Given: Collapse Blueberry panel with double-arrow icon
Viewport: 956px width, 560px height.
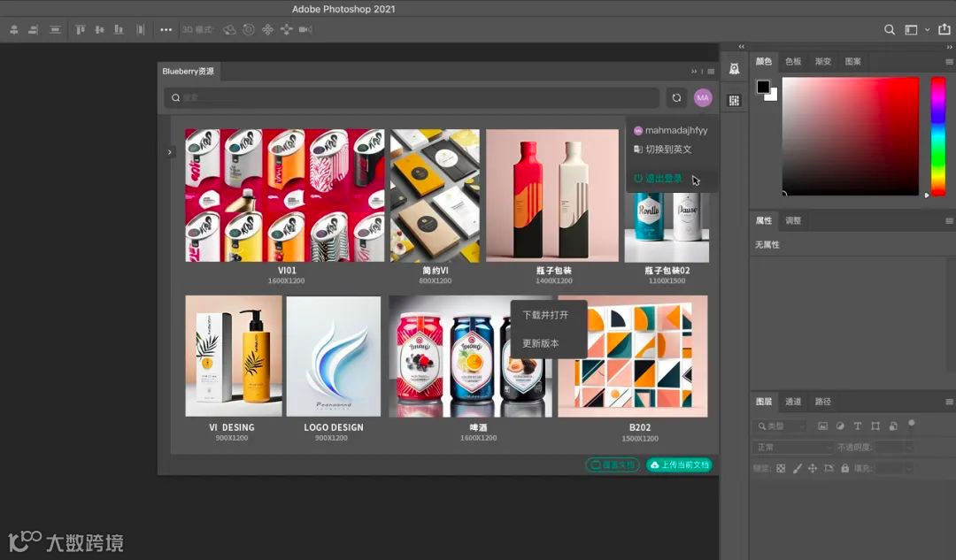Looking at the screenshot, I should click(x=694, y=72).
